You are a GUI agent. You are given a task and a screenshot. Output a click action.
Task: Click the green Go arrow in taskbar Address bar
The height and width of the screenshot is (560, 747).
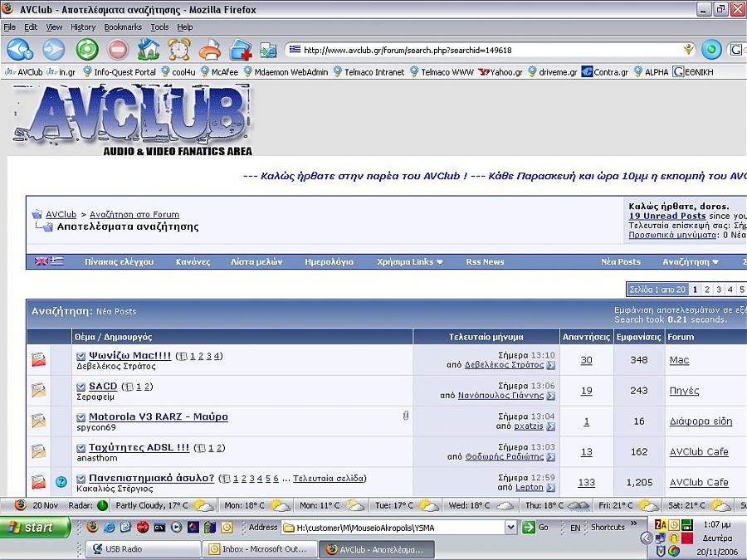[x=528, y=527]
